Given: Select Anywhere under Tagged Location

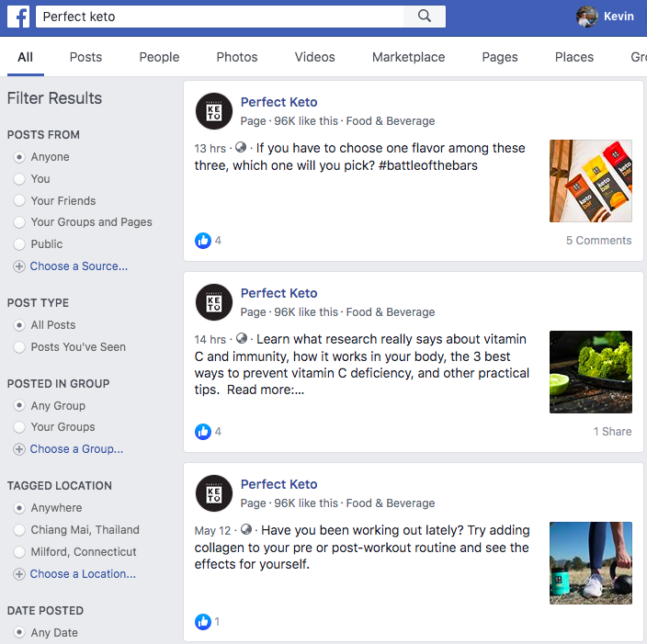Looking at the screenshot, I should pos(19,508).
